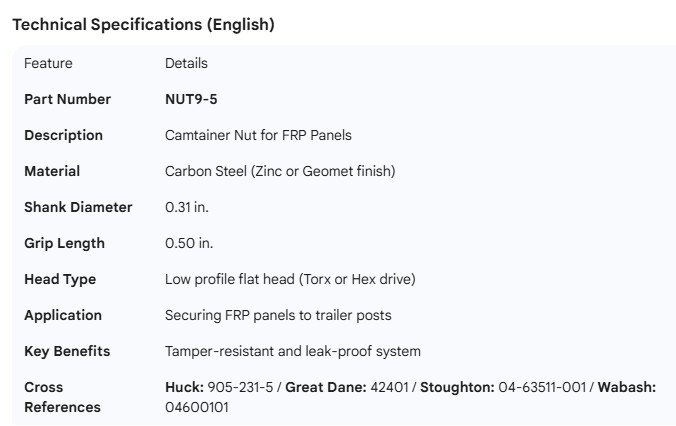The width and height of the screenshot is (676, 426).
Task: Select the Shank Diameter row label
Action: [x=78, y=207]
